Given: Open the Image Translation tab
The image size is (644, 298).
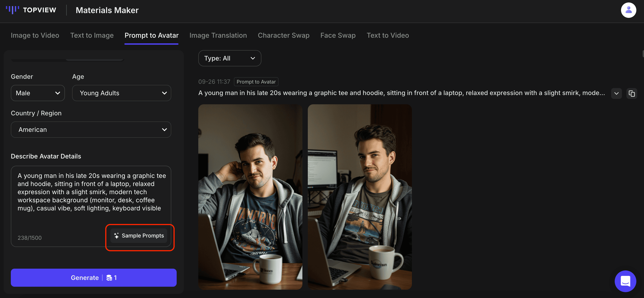Looking at the screenshot, I should [x=218, y=35].
